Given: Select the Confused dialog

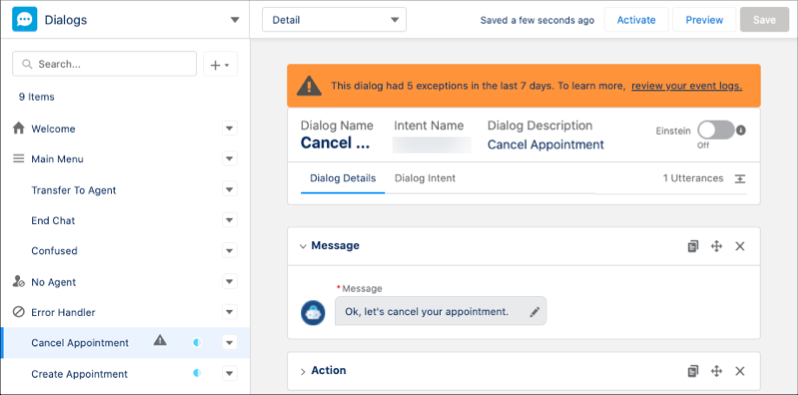Looking at the screenshot, I should (54, 251).
